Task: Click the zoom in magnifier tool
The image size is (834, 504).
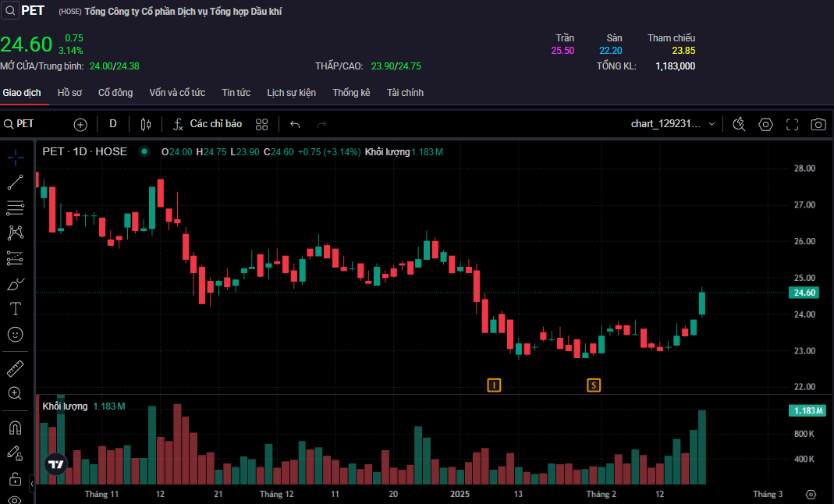Action: 15,393
